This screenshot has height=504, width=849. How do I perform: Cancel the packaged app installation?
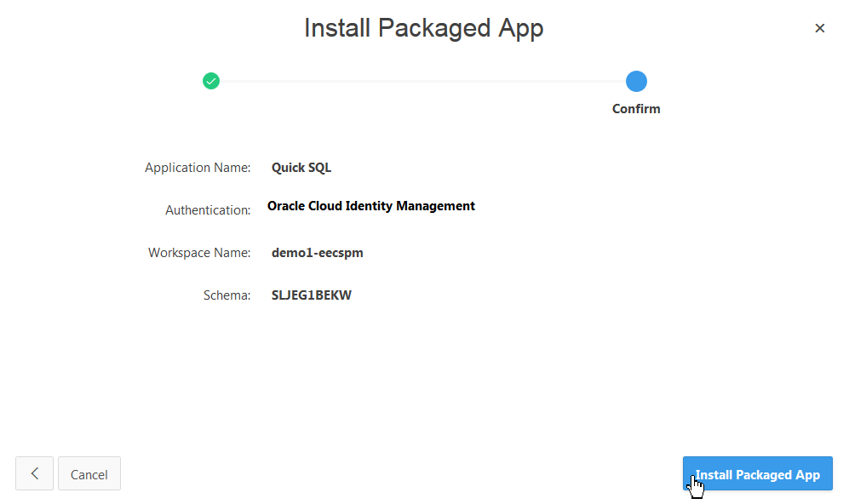tap(89, 473)
